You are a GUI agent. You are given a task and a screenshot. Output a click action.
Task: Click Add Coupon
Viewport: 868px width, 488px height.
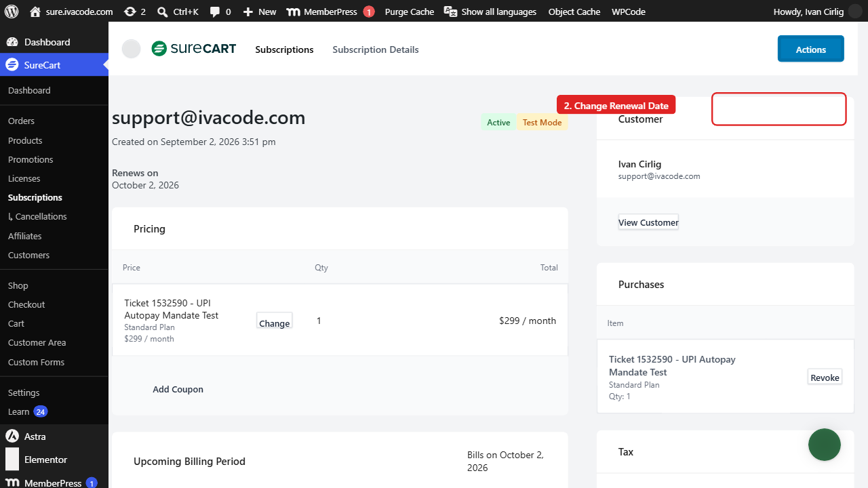(x=178, y=389)
